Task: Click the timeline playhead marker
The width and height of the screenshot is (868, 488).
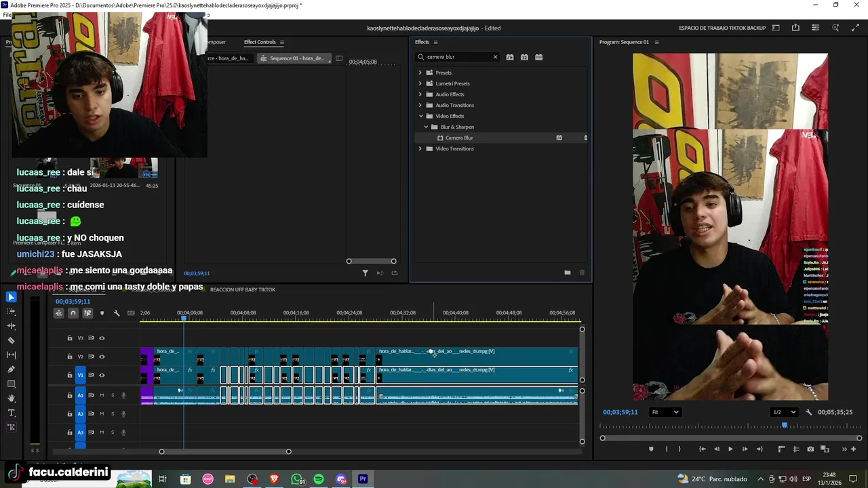Action: (x=183, y=318)
